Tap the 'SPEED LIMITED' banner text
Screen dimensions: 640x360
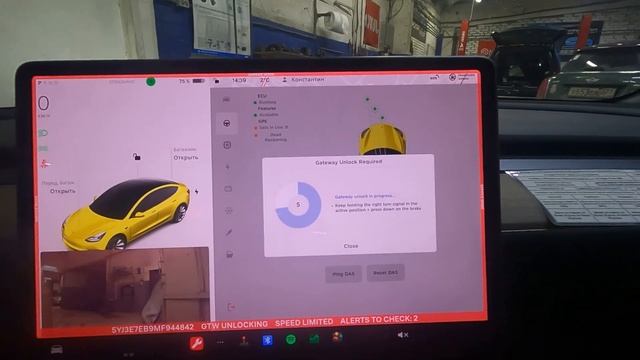[x=304, y=322]
